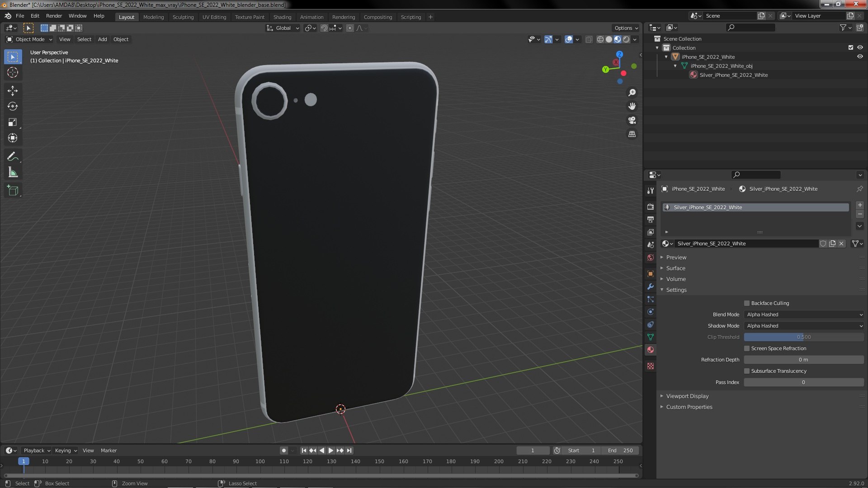Screen dimensions: 868x488
Task: Click the Zoom view magnifier icon
Action: [632, 93]
